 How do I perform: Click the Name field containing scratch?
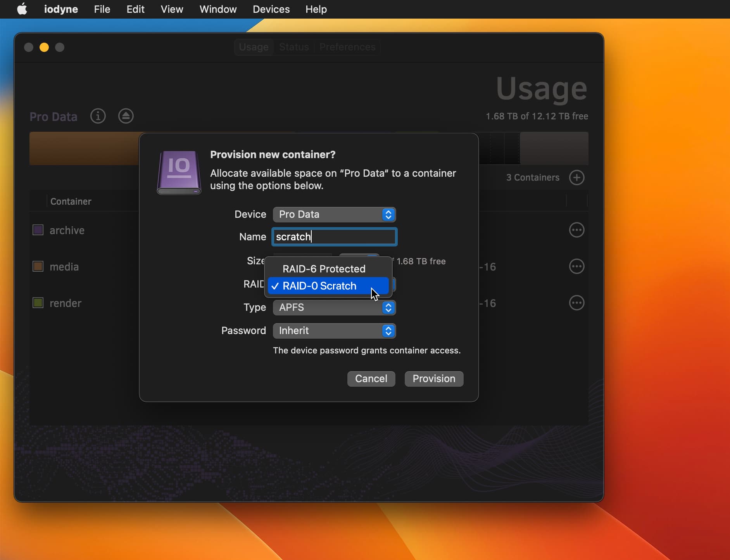tap(334, 237)
